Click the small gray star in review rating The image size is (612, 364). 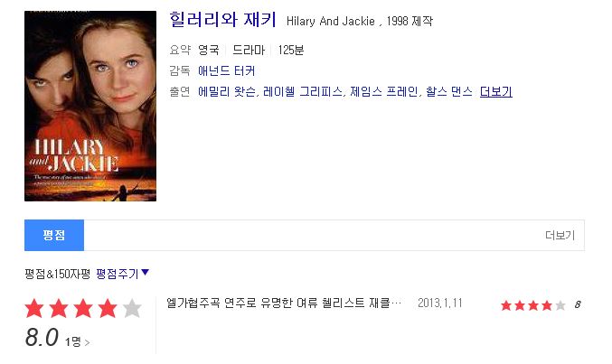click(560, 305)
